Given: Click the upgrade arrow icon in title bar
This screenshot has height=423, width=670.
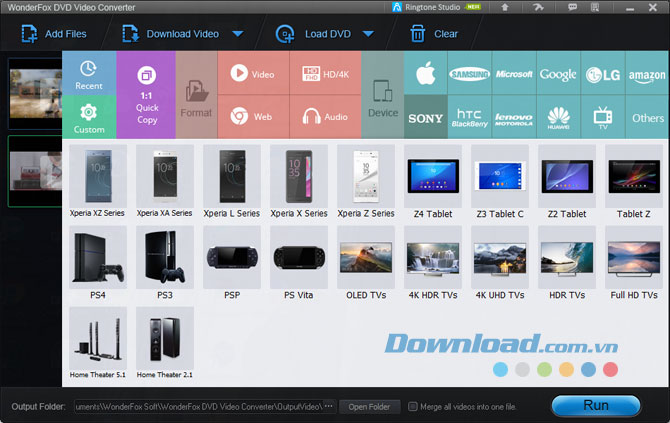Looking at the screenshot, I should [505, 7].
